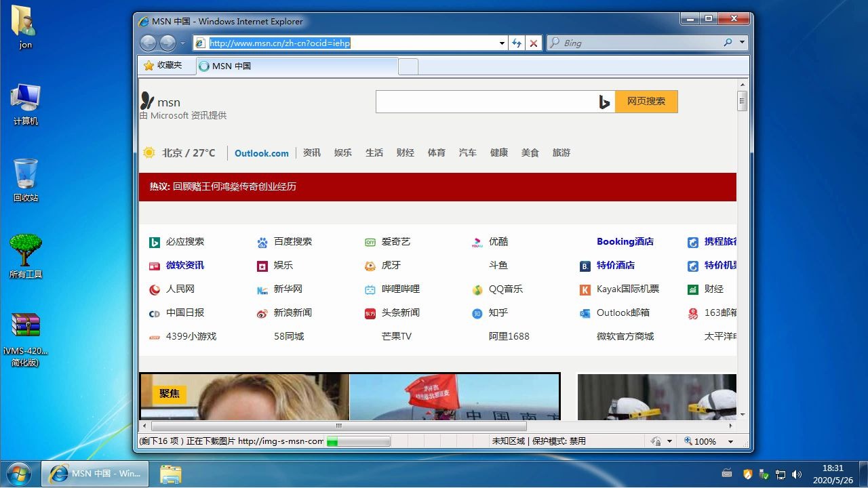Select the jon user folder icon
This screenshot has height=488, width=868.
point(26,28)
